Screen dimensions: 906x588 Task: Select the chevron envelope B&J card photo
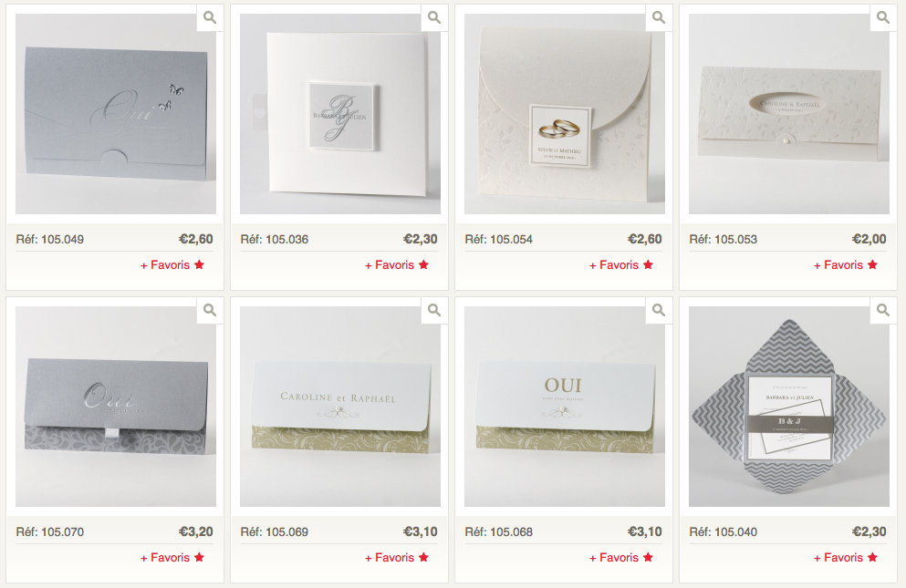pyautogui.click(x=788, y=407)
